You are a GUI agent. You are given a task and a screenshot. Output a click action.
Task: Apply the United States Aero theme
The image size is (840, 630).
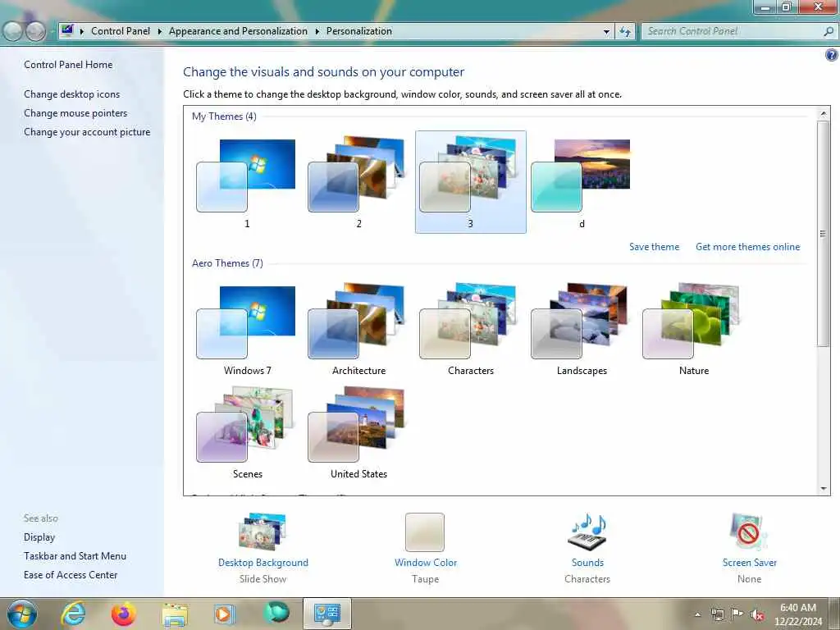[358, 433]
